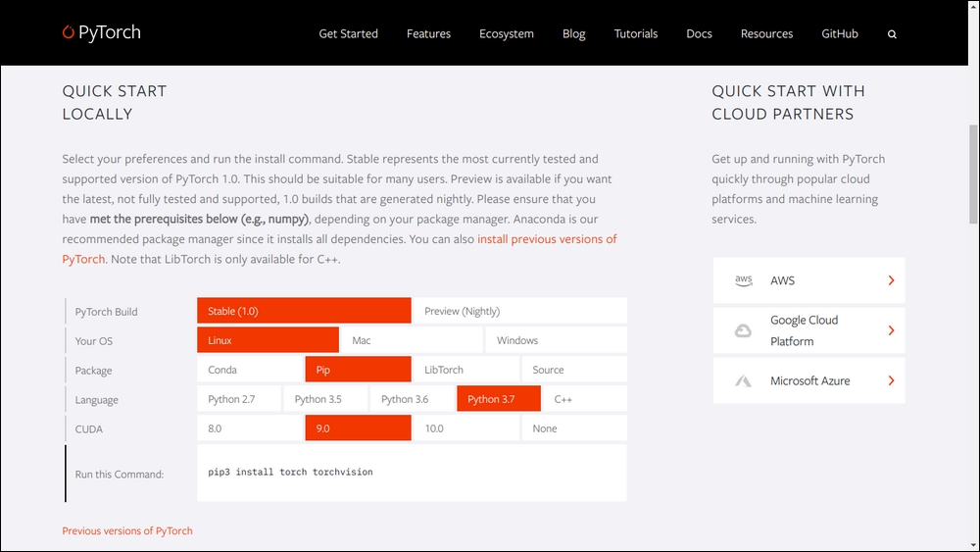Select the Stable (1.0) build
980x552 pixels.
304,311
